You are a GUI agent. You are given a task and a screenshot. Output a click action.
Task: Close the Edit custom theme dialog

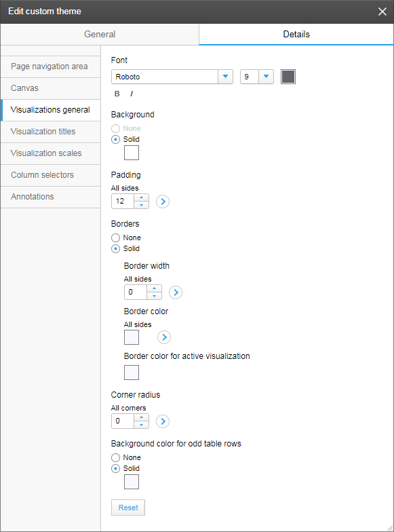pyautogui.click(x=382, y=12)
